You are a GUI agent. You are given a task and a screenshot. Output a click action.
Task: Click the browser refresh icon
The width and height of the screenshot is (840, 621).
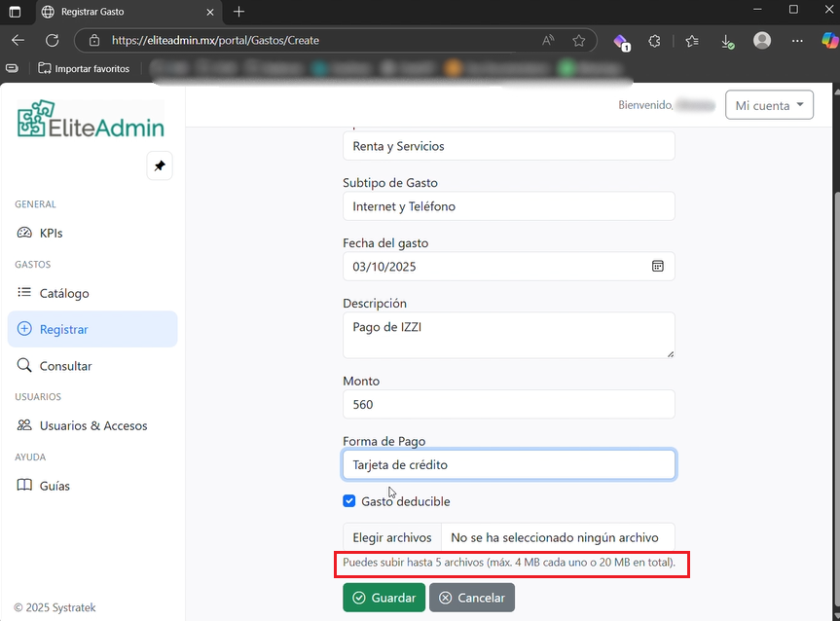[53, 41]
